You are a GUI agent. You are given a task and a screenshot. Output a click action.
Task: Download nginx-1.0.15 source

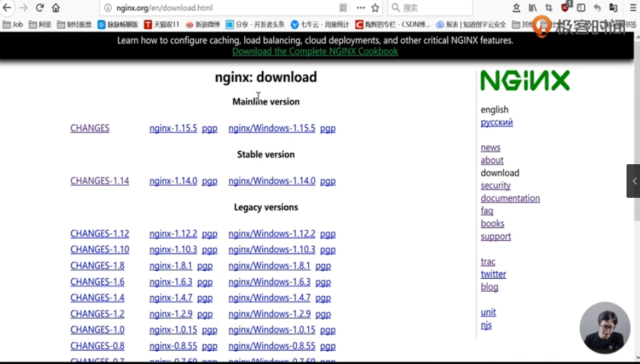click(173, 330)
